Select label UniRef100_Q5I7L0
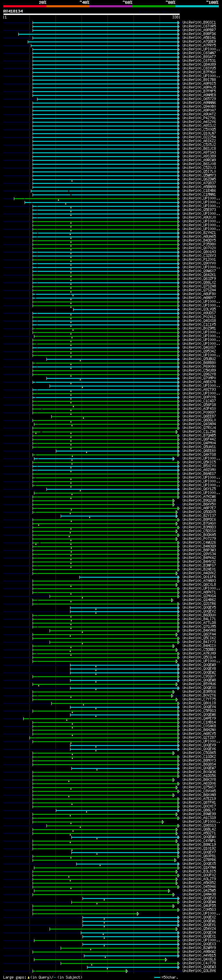222x980 pixels. tap(199, 172)
